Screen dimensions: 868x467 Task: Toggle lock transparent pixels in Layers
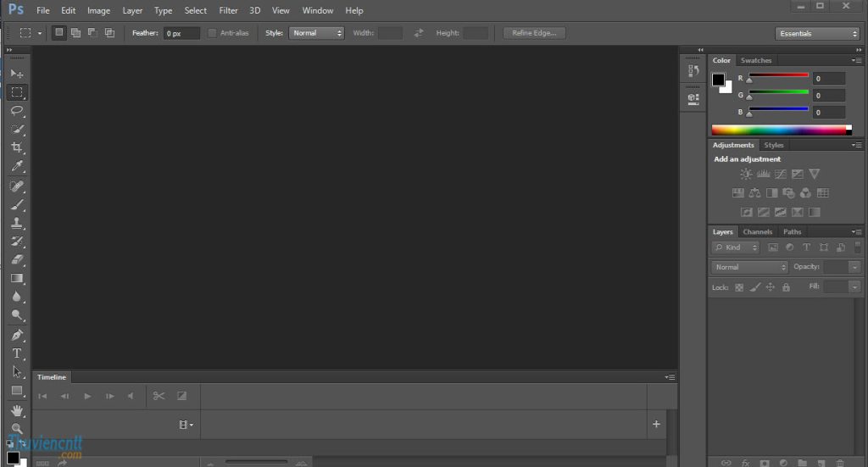[739, 287]
